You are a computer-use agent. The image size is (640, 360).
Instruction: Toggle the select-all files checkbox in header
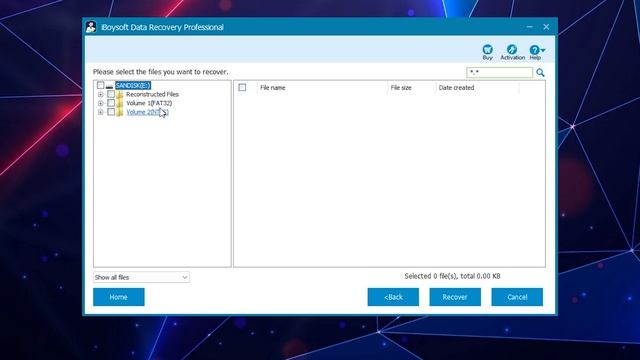[x=242, y=87]
